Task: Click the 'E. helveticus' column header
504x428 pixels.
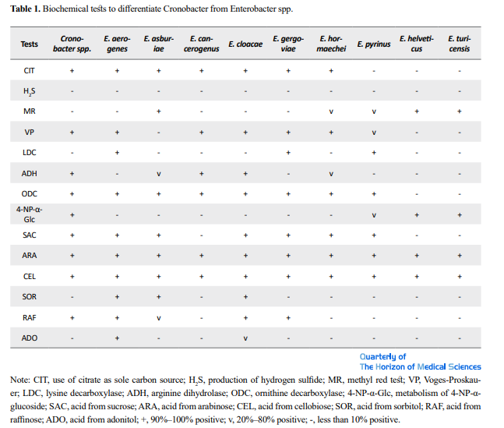Action: [417, 44]
